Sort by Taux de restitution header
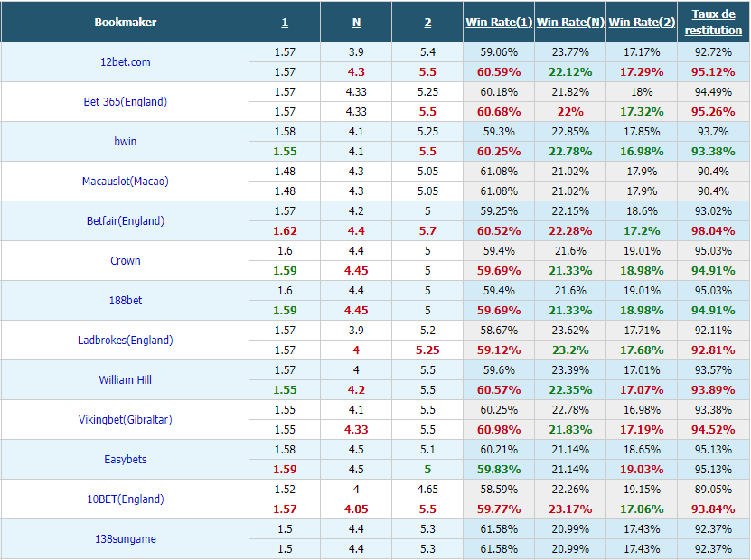751x560 pixels. tap(713, 22)
